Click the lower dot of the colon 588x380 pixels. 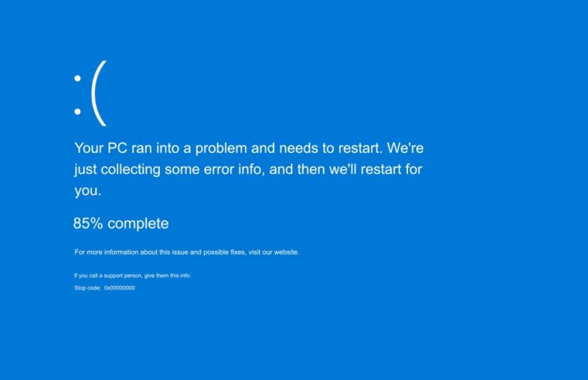coord(77,111)
